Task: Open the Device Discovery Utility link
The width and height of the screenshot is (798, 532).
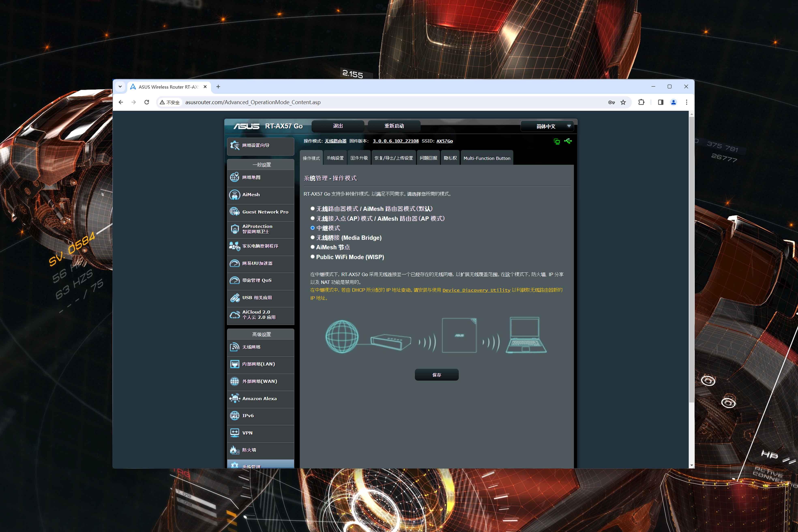Action: pyautogui.click(x=476, y=290)
